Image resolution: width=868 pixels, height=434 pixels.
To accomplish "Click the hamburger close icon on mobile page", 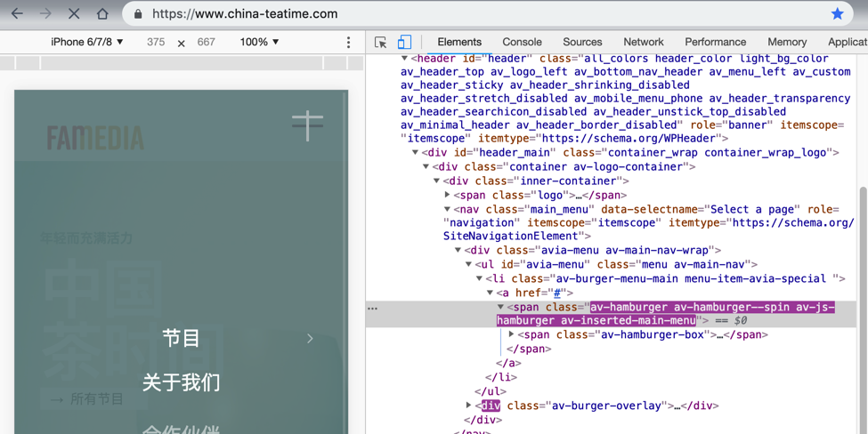I will pyautogui.click(x=307, y=125).
